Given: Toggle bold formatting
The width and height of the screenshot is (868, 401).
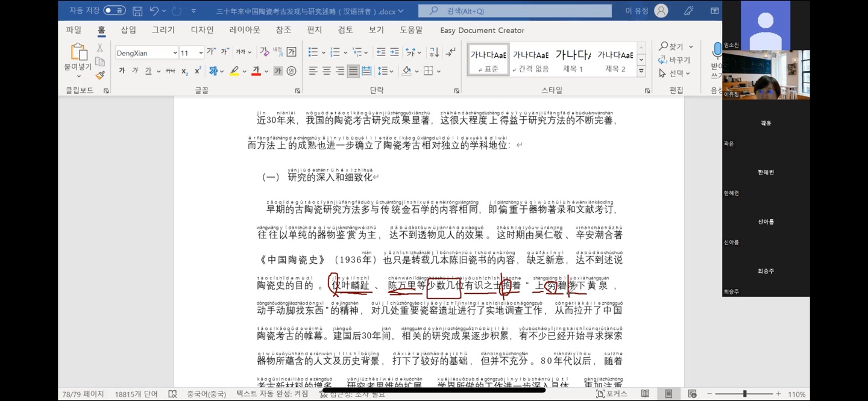Looking at the screenshot, I should (122, 71).
